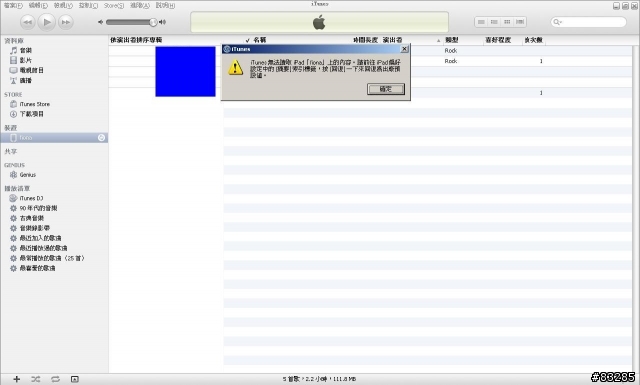Image resolution: width=640 pixels, height=385 pixels.
Task: Click the low-volume speaker icon
Action: pyautogui.click(x=100, y=22)
